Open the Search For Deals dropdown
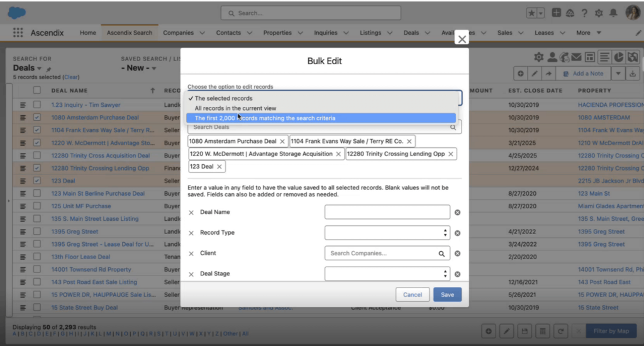This screenshot has width=644, height=346. (x=27, y=68)
